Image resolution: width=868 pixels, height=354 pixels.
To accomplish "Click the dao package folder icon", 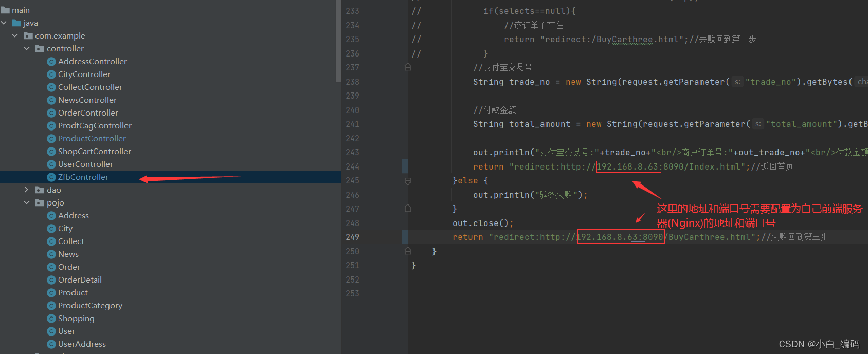I will (40, 190).
